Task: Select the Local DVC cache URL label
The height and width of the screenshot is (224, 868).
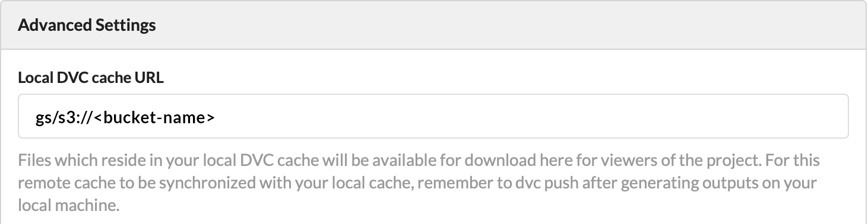Action: coord(91,78)
